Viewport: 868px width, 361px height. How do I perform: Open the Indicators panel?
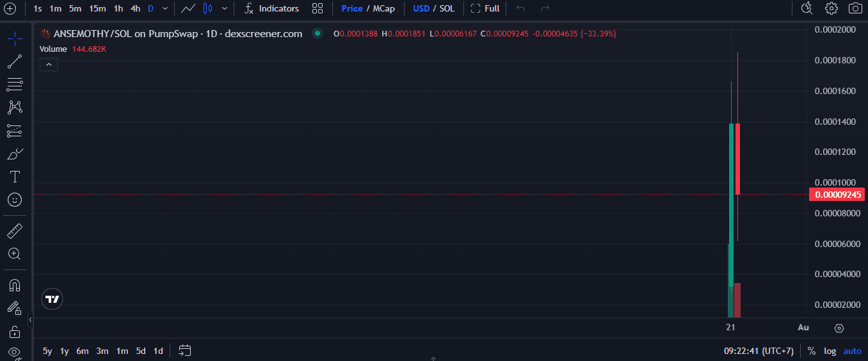point(272,8)
